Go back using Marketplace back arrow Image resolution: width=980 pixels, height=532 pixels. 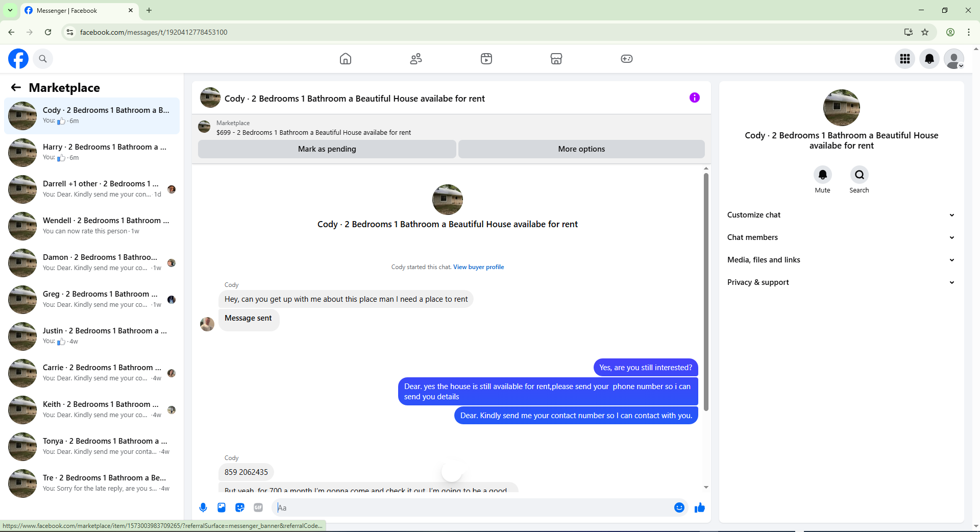[16, 87]
